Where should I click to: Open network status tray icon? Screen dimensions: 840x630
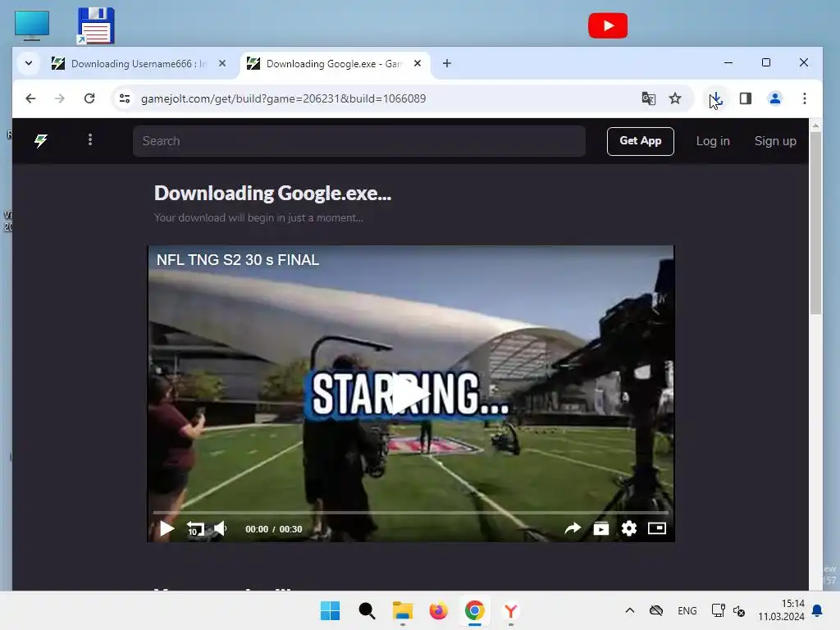[x=718, y=610]
